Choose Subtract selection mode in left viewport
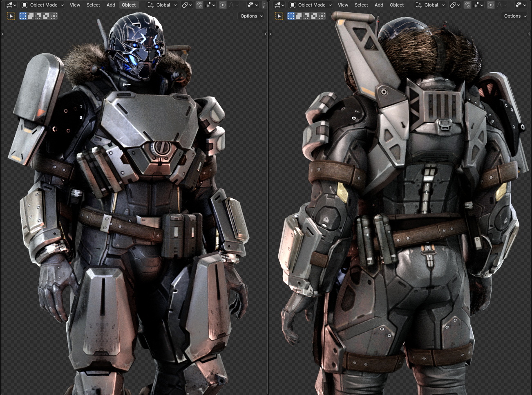532x395 pixels. coord(38,16)
